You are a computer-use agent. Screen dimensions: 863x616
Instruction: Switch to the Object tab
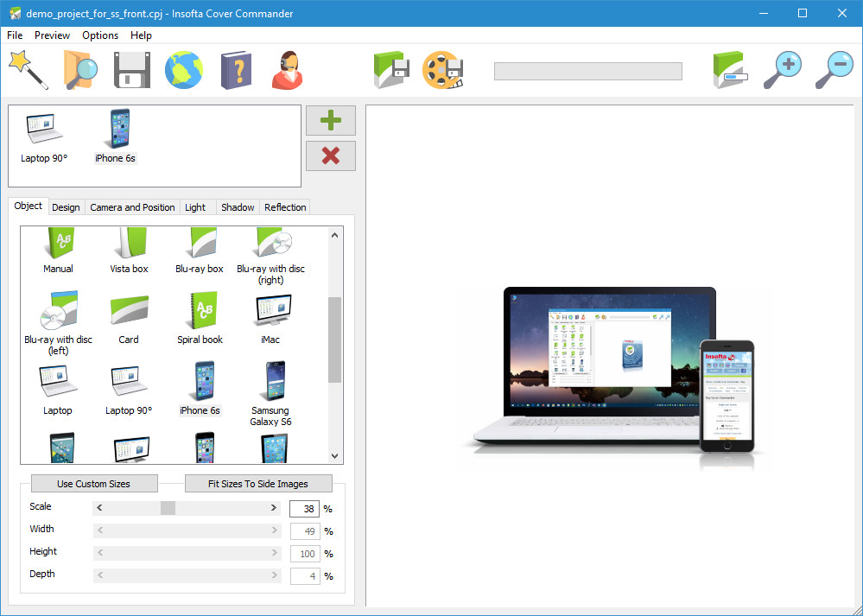pos(28,206)
